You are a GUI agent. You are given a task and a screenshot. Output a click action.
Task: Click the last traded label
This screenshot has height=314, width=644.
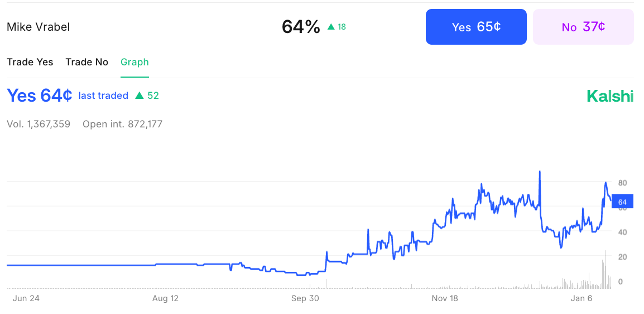103,96
